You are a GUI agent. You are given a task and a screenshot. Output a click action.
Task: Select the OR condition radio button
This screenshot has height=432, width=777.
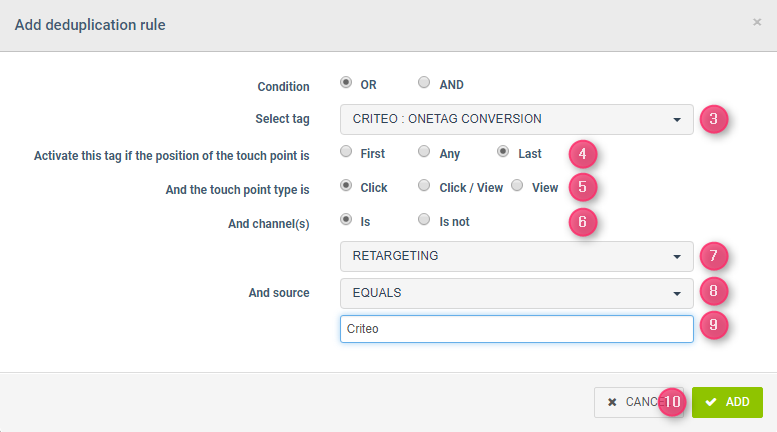coord(346,84)
